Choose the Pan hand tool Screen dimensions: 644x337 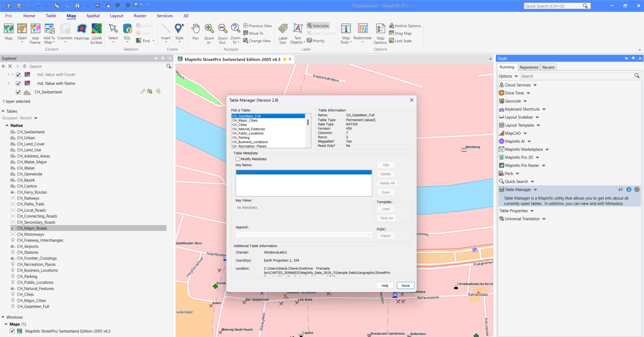coord(196,32)
